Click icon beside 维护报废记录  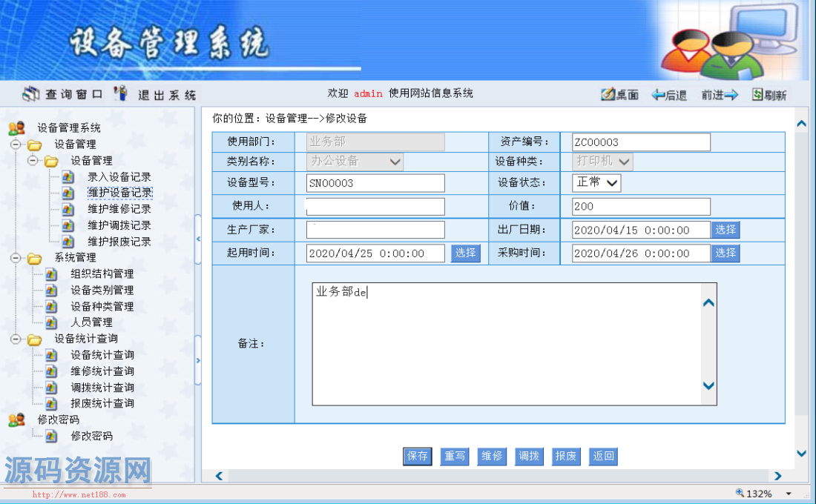coord(68,242)
